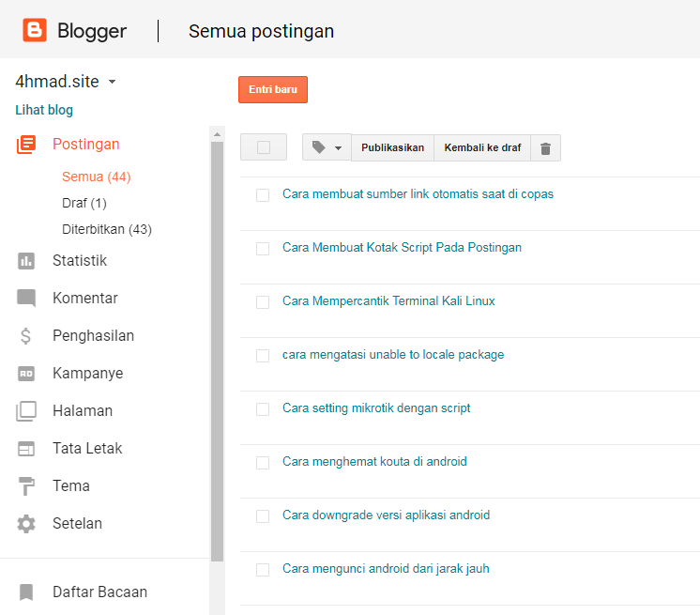Image resolution: width=700 pixels, height=615 pixels.
Task: Expand the 4hmad.site blog dropdown arrow
Action: coord(112,82)
